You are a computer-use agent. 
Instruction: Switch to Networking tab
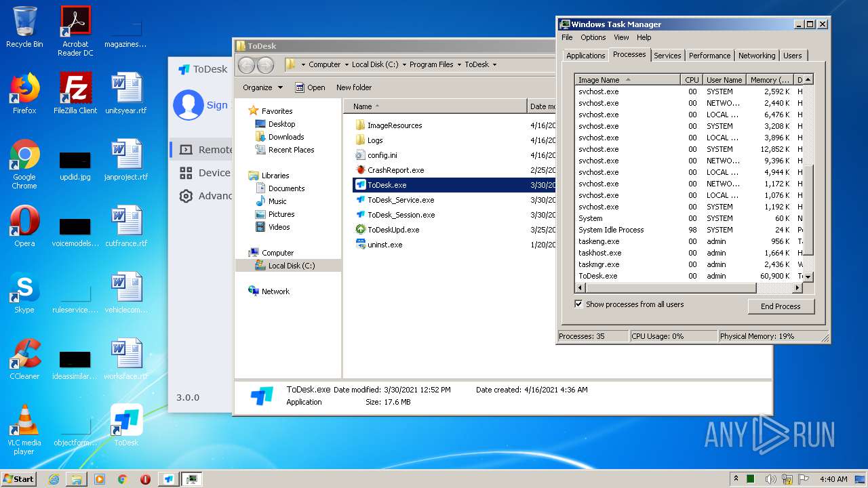pyautogui.click(x=757, y=56)
